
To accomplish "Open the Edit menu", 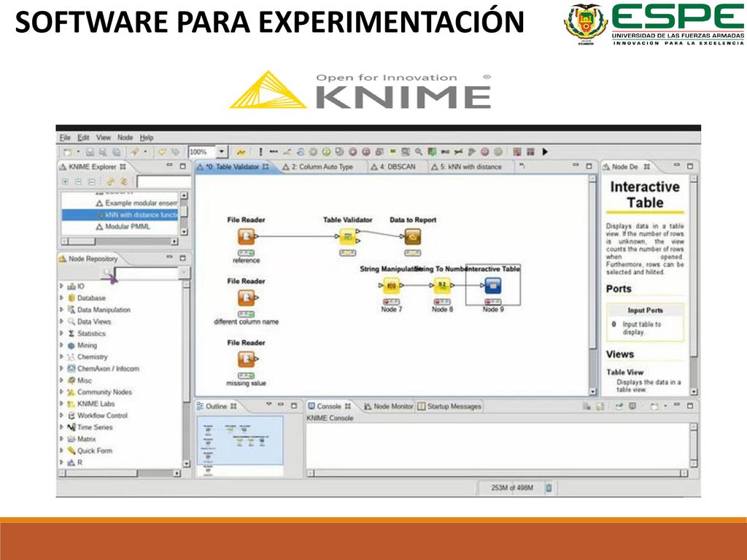I will tap(83, 138).
